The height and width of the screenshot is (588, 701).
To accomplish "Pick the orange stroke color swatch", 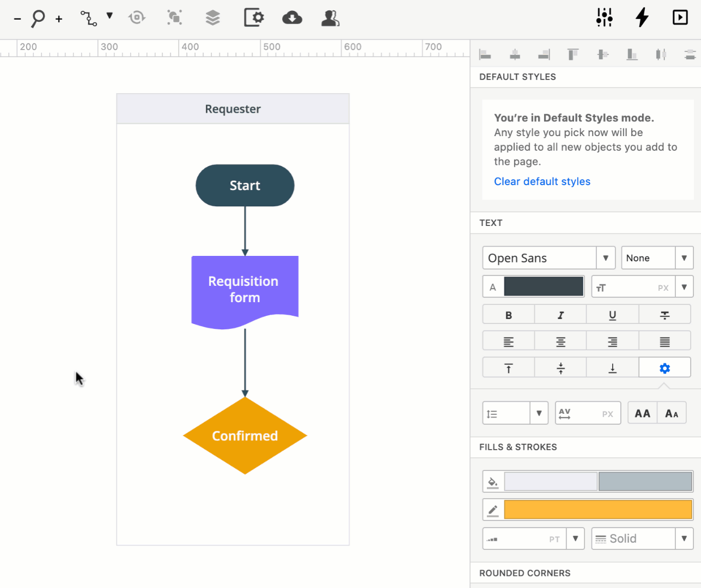I will (x=598, y=510).
